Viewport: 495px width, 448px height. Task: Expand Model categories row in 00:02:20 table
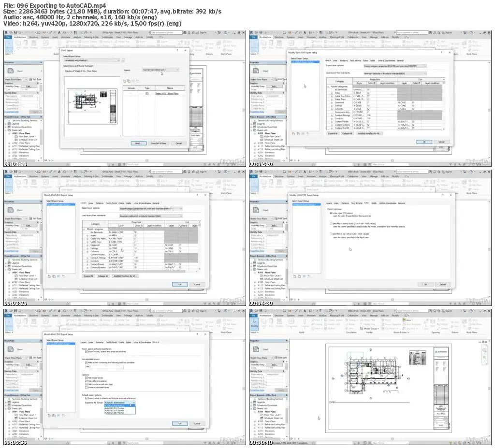click(x=328, y=87)
